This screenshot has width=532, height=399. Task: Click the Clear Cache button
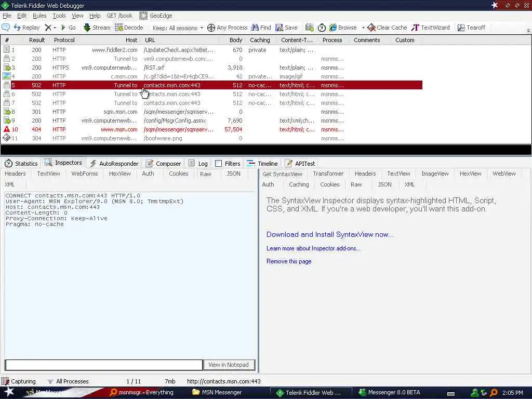tap(387, 28)
